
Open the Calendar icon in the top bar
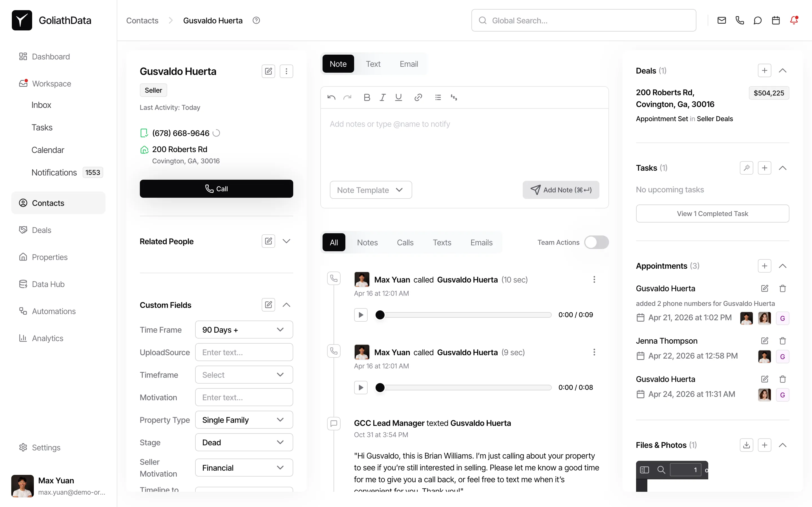(x=776, y=20)
